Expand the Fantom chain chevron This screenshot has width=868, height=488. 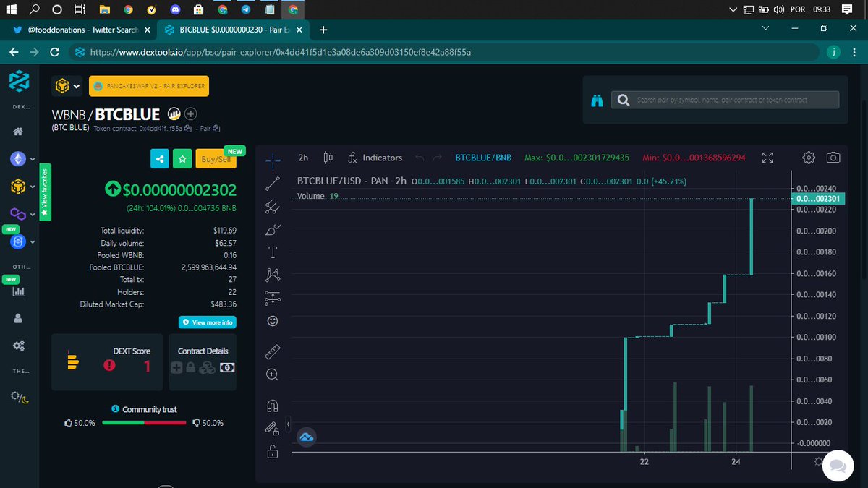(33, 242)
